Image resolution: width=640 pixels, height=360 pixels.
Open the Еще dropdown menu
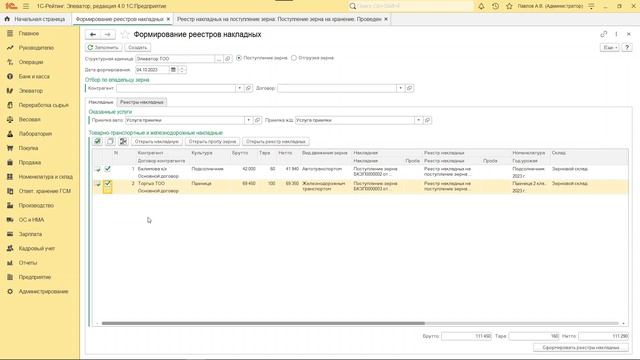click(609, 48)
